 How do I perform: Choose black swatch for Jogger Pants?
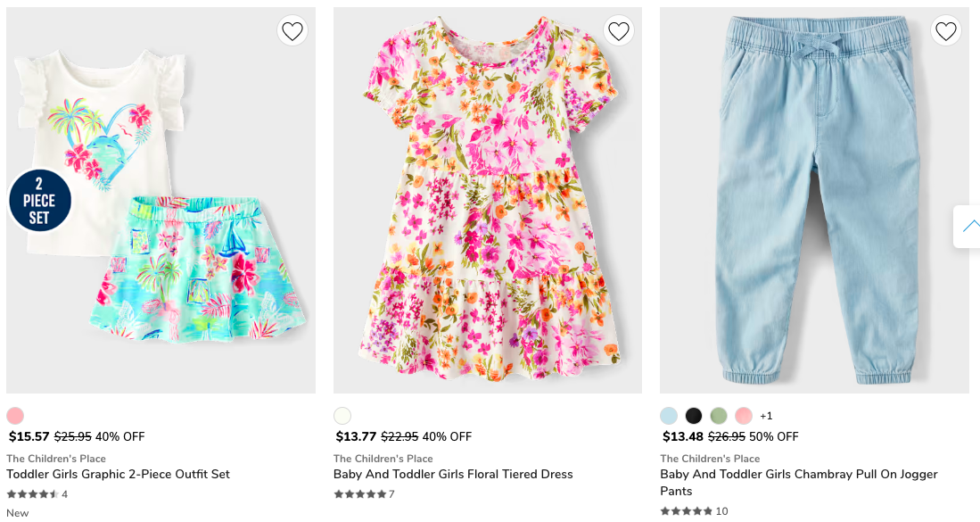pyautogui.click(x=694, y=416)
